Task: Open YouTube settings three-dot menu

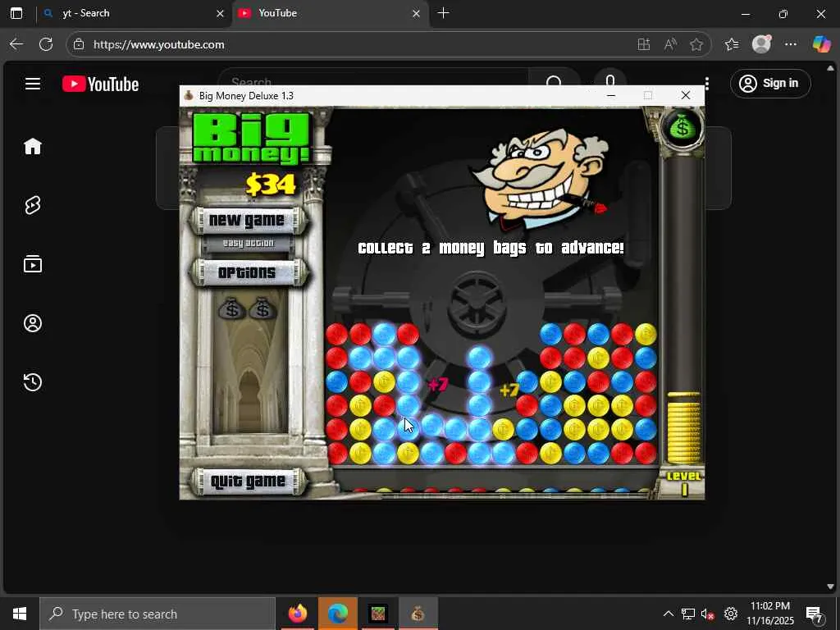Action: (x=707, y=84)
